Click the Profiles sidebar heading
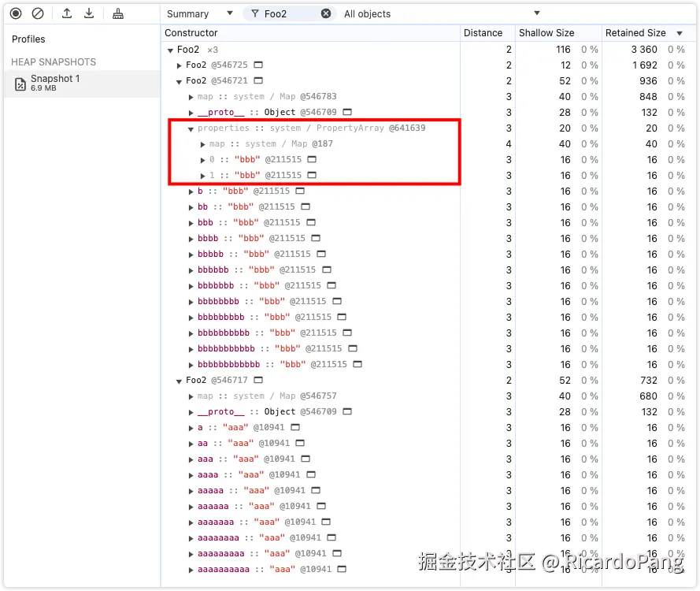700x591 pixels. coord(28,39)
